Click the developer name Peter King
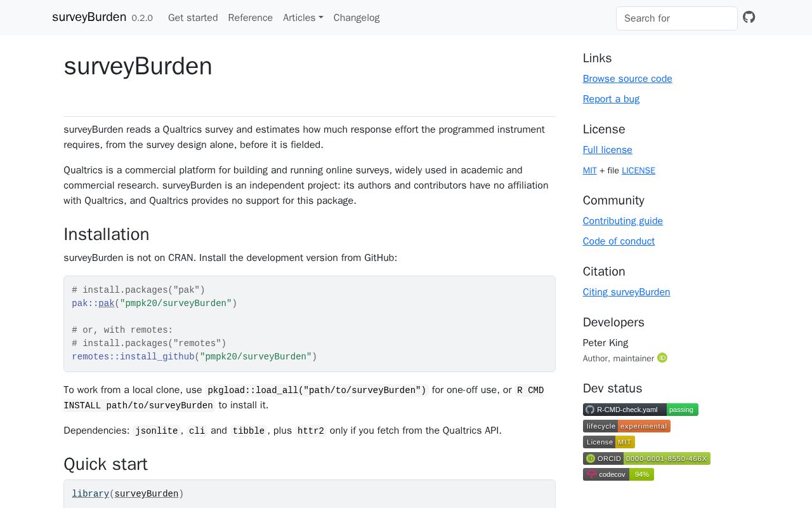This screenshot has height=508, width=812. pyautogui.click(x=606, y=343)
